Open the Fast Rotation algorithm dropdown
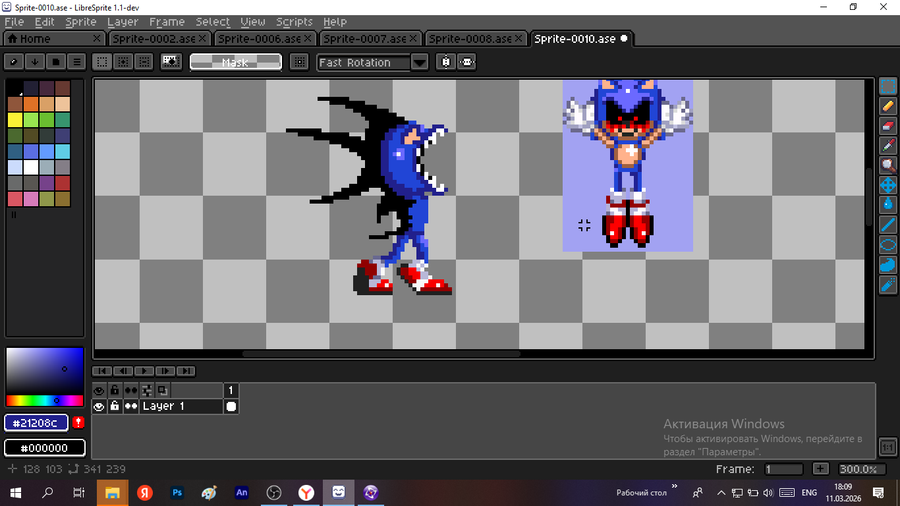The width and height of the screenshot is (900, 506). pyautogui.click(x=420, y=62)
